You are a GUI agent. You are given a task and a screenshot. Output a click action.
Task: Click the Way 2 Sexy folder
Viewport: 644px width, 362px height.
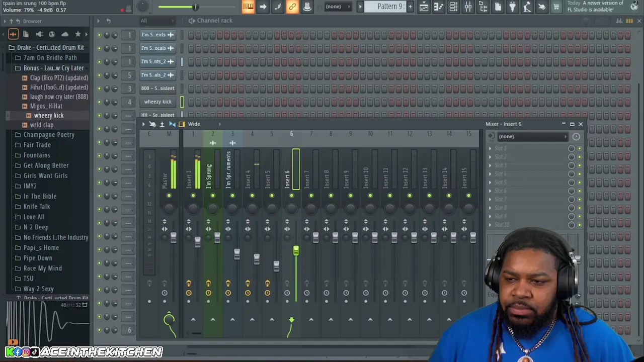pyautogui.click(x=38, y=289)
